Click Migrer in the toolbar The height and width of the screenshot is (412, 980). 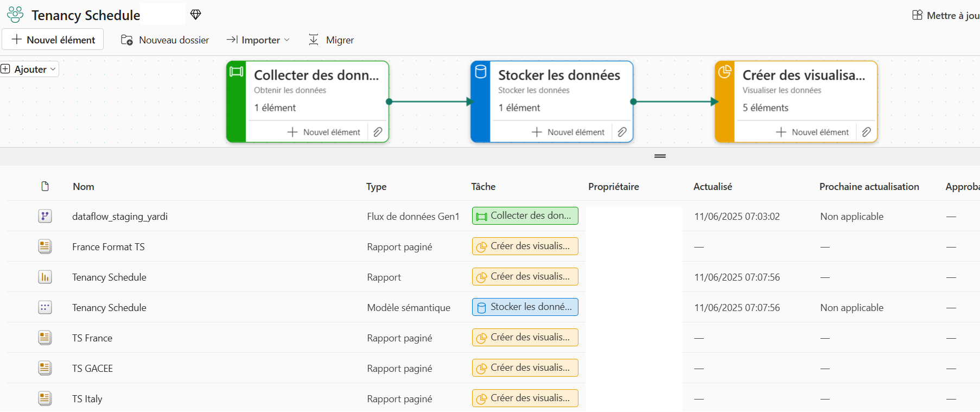[332, 40]
